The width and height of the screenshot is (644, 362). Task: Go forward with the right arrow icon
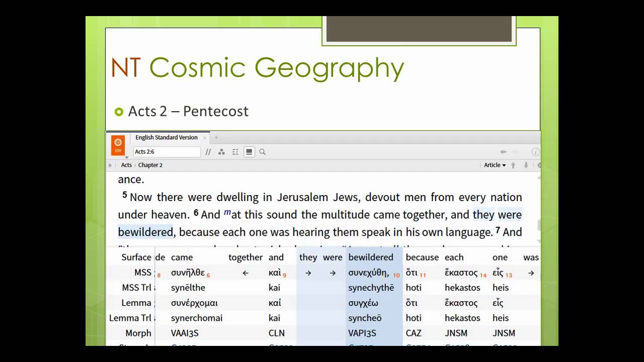pos(515,152)
